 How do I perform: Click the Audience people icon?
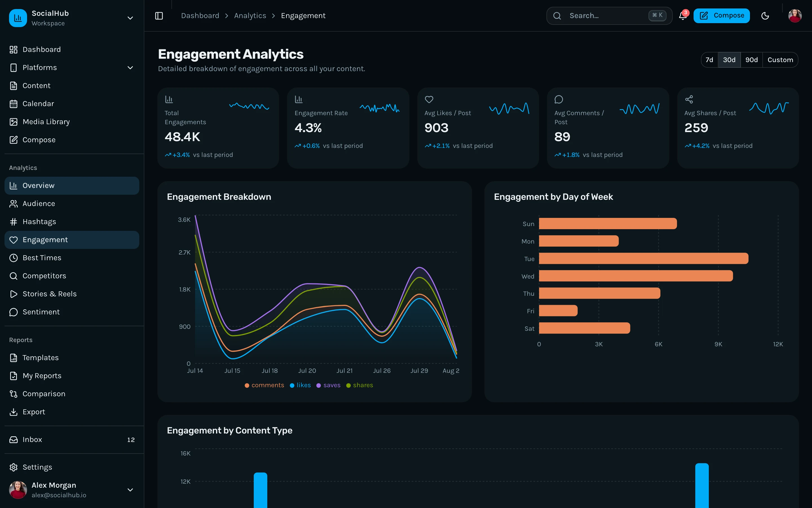(14, 203)
